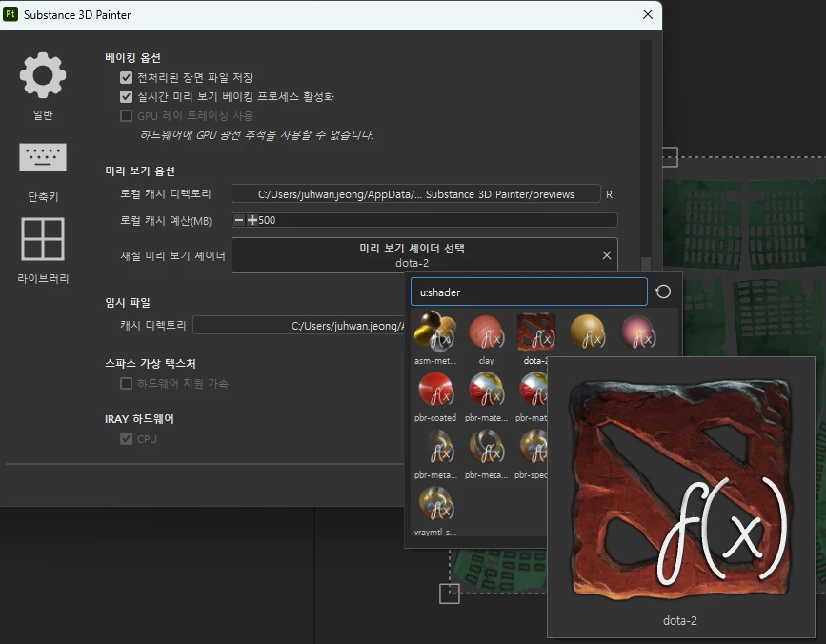Click the 스파스 가상 텍스처 heading
This screenshot has width=826, height=644.
(x=151, y=363)
